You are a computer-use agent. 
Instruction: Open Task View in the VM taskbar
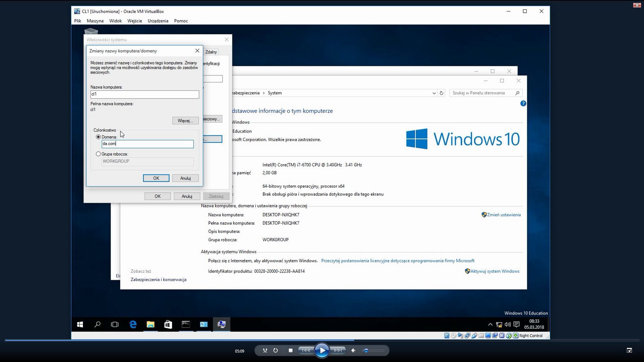tap(115, 324)
